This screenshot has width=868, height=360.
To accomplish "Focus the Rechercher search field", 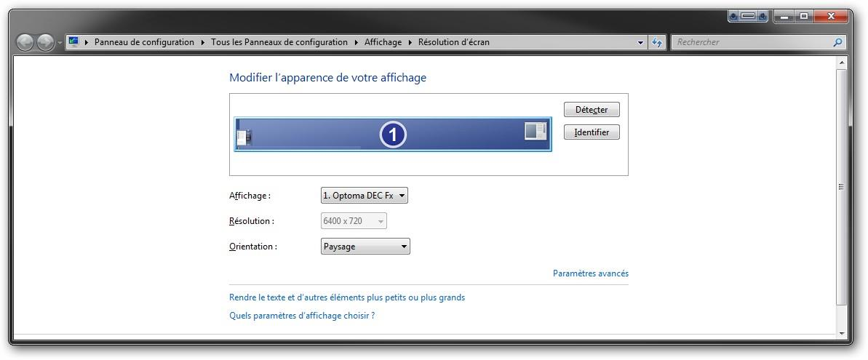I will tap(749, 42).
